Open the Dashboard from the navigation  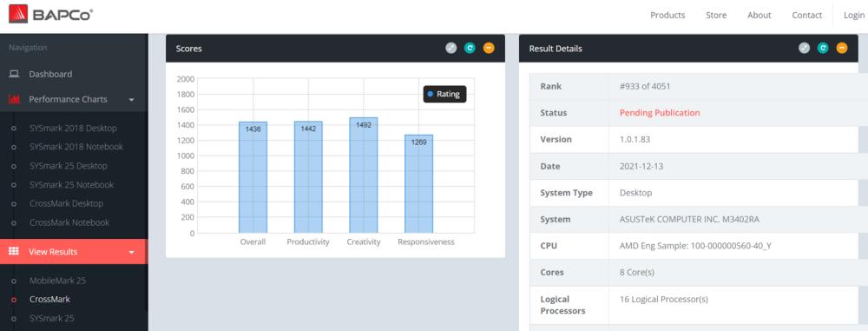pyautogui.click(x=50, y=74)
